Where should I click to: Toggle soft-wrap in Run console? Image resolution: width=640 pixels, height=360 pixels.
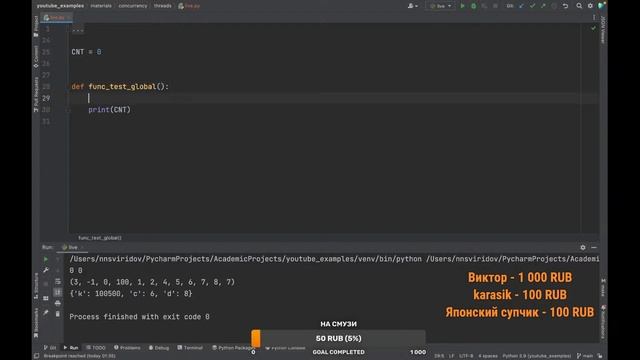[58, 281]
